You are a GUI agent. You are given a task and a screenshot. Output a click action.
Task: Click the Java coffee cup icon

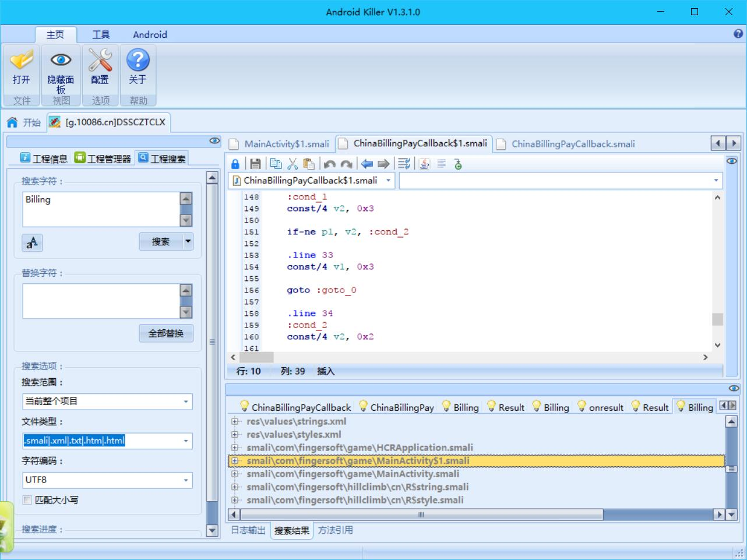point(424,164)
